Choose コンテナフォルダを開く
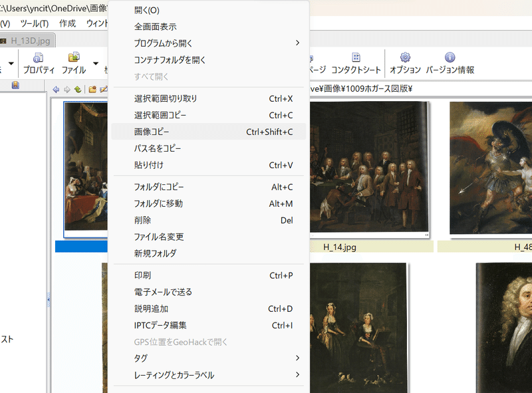 click(x=209, y=60)
